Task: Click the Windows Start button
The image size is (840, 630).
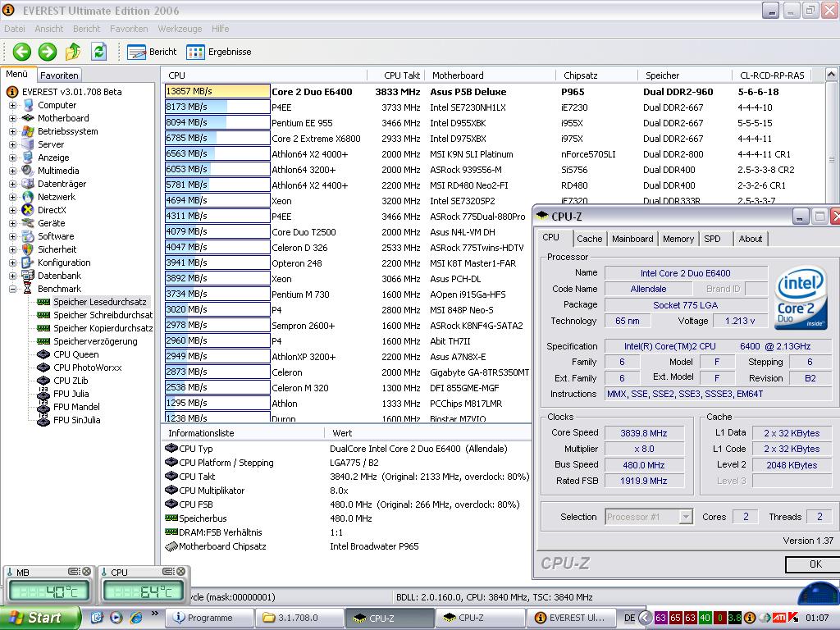Action: pos(40,618)
